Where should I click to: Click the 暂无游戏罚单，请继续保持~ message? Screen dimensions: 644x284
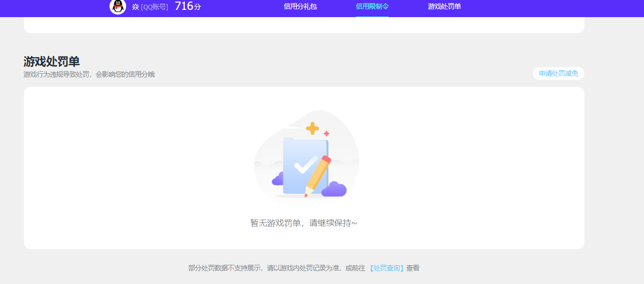click(x=304, y=223)
